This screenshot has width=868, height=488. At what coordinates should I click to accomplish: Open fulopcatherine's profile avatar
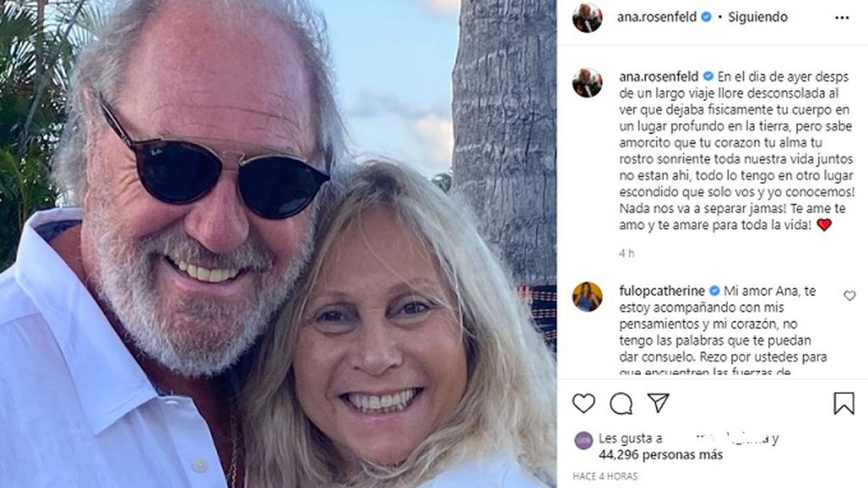pos(587,296)
